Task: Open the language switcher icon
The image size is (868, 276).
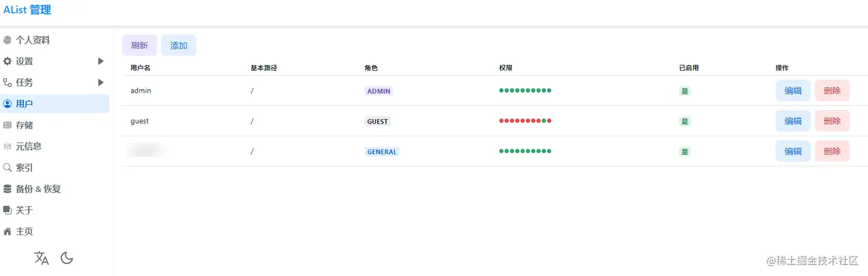Action: click(42, 258)
